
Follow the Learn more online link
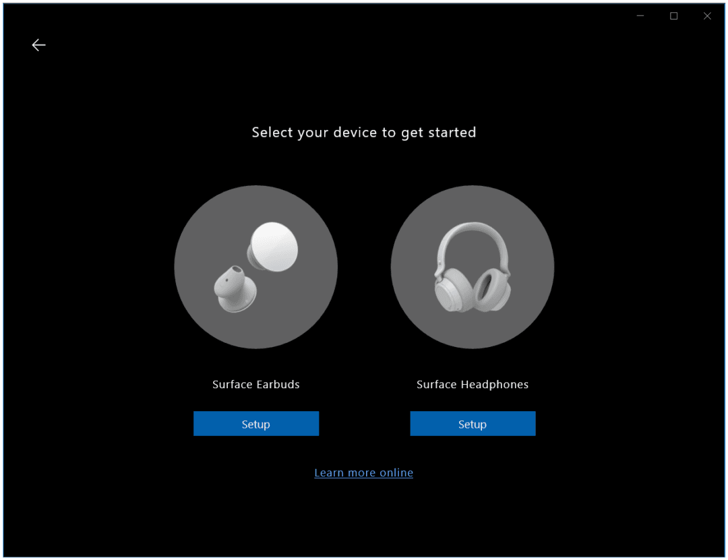coord(363,472)
